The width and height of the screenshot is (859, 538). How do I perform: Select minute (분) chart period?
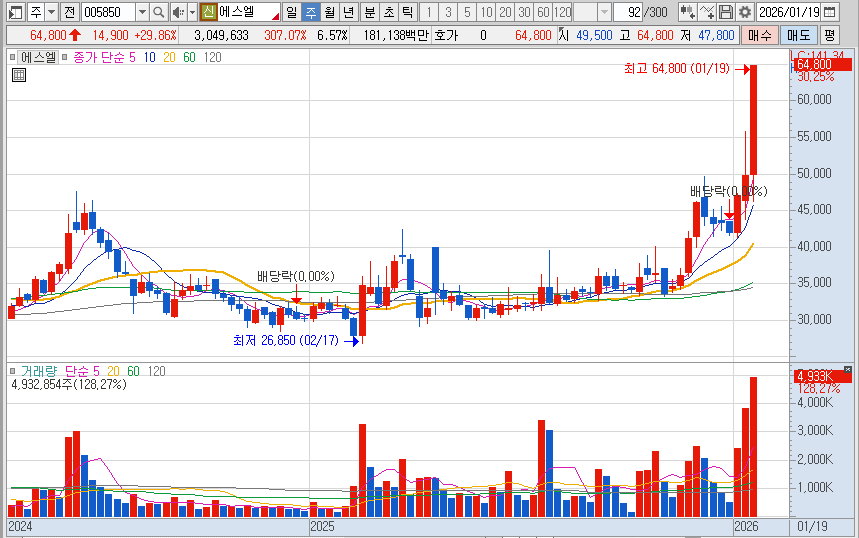[x=370, y=12]
